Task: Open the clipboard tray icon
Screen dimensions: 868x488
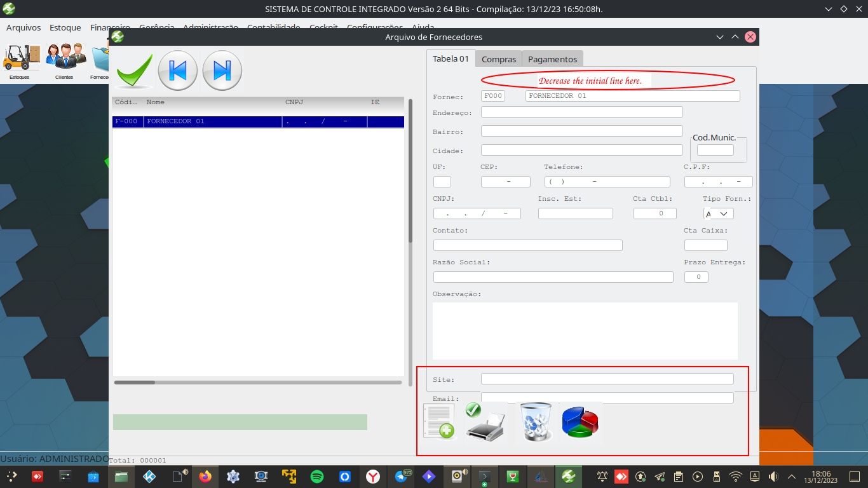Action: [678, 476]
